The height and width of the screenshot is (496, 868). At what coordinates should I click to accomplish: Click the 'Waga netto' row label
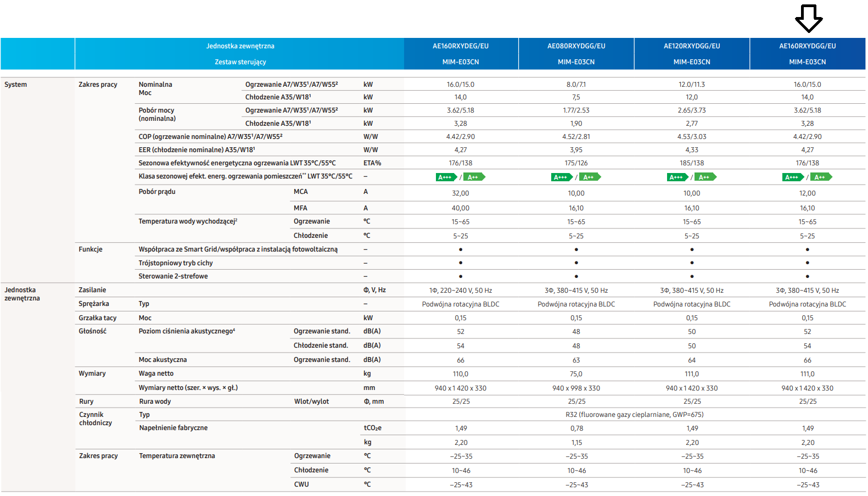click(156, 374)
